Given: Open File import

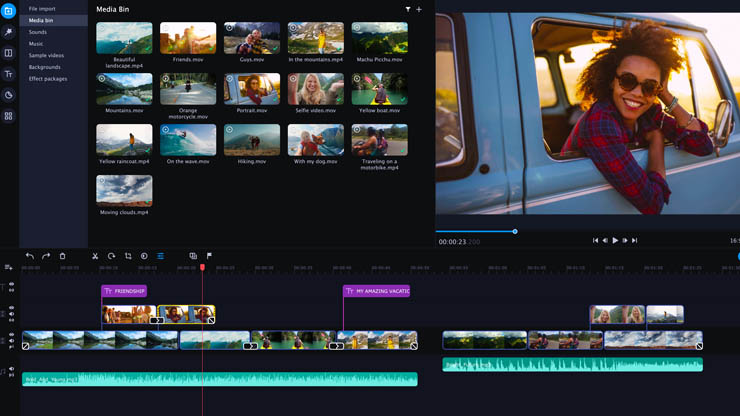Looking at the screenshot, I should (x=42, y=9).
